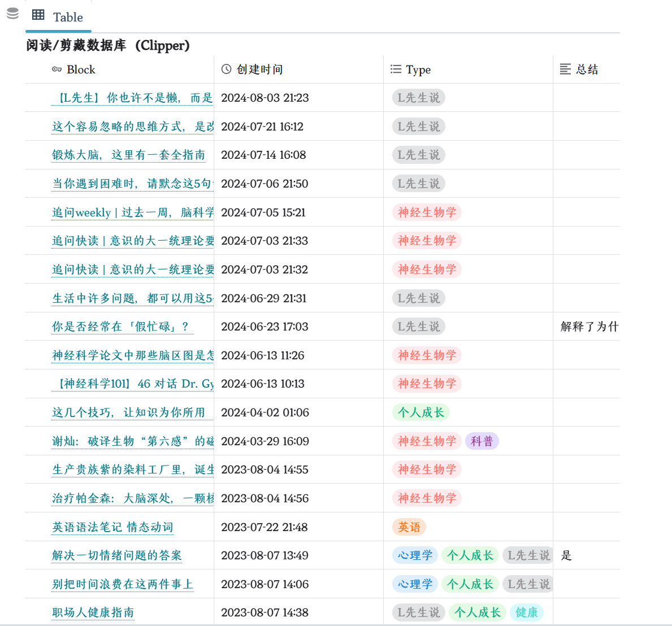Click the vertical scrollbar on the right edge

669,311
